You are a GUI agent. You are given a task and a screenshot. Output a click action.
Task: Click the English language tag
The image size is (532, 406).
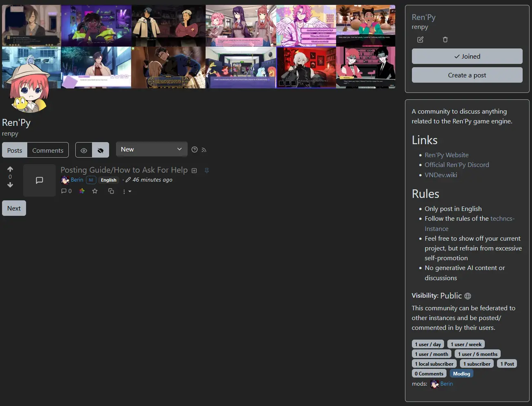coord(109,180)
